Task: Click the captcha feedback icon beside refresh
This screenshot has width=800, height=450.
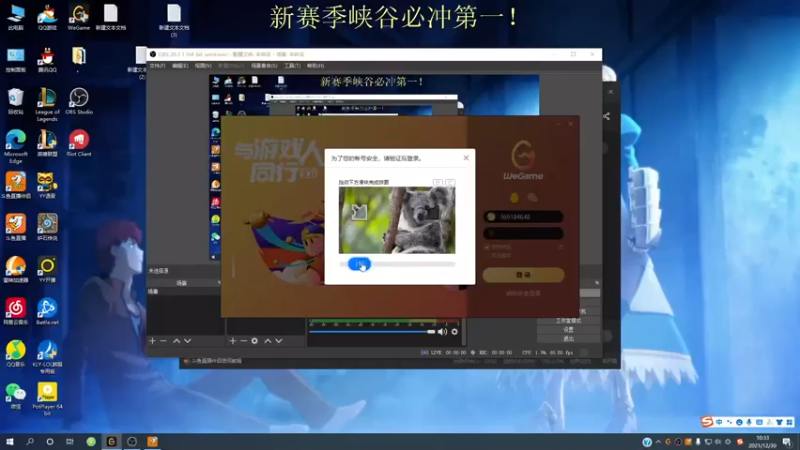Action: [438, 182]
